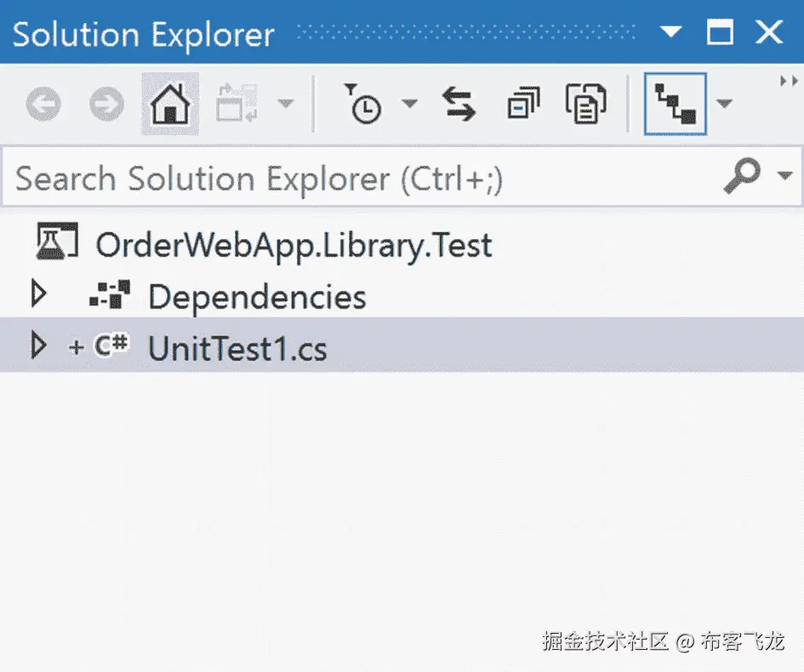804x672 pixels.
Task: Open the Solution Explorer window position menu
Action: [x=671, y=32]
